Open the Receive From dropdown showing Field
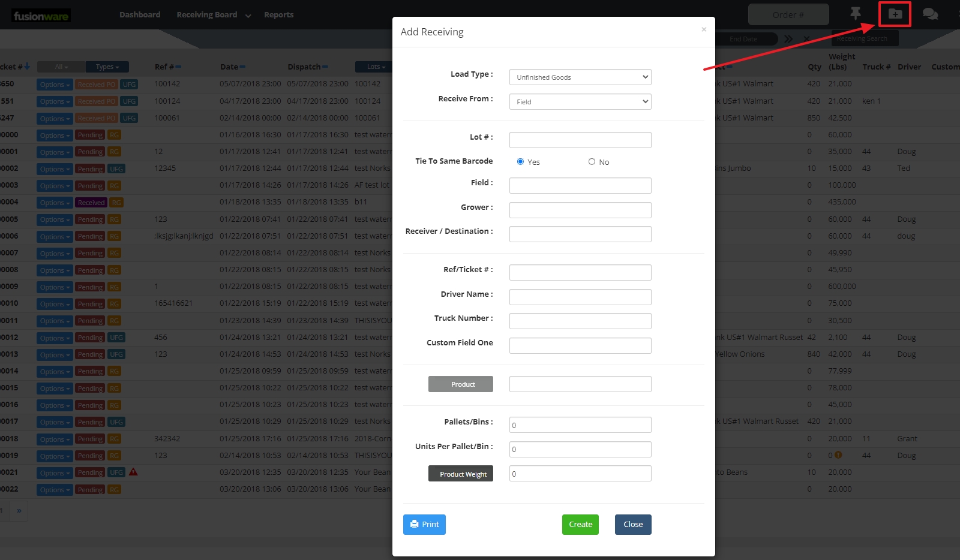 tap(580, 101)
